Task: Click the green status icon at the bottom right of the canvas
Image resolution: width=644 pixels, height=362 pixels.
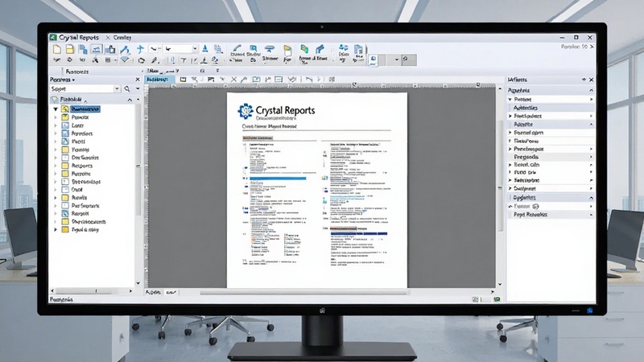Action: 497,299
